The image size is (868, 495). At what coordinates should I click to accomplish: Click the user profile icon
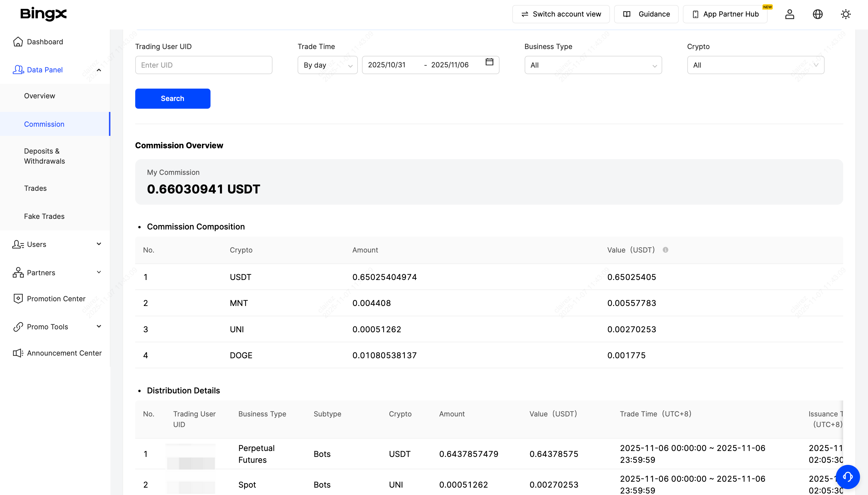pos(789,14)
